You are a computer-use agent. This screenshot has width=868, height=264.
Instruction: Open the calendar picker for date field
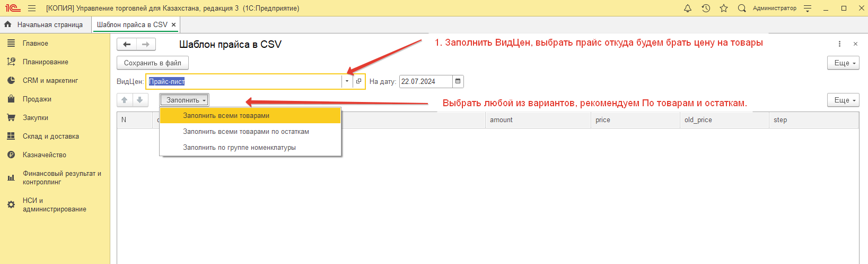pos(458,81)
